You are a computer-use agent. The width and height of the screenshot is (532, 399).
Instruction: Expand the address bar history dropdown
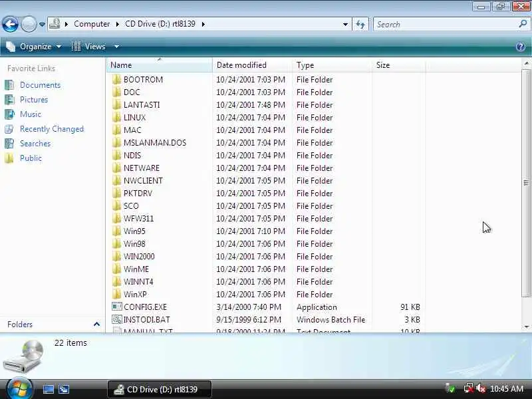coord(345,25)
